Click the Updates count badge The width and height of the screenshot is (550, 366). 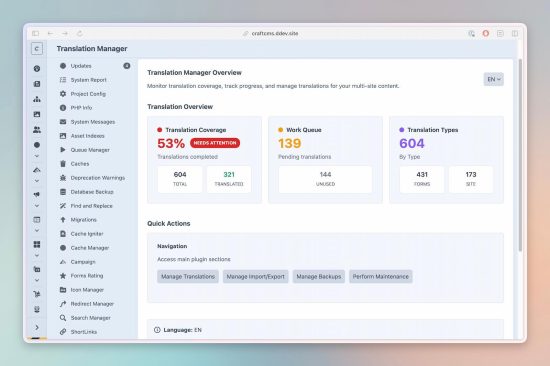127,66
